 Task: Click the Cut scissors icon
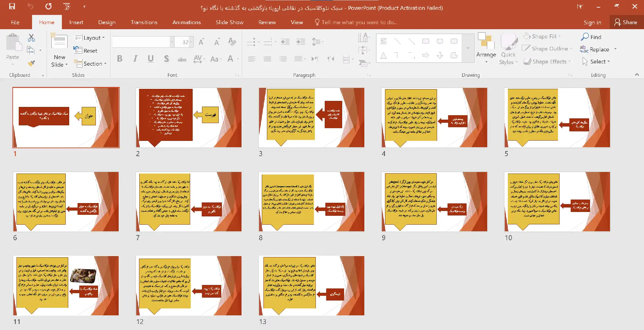pos(31,38)
